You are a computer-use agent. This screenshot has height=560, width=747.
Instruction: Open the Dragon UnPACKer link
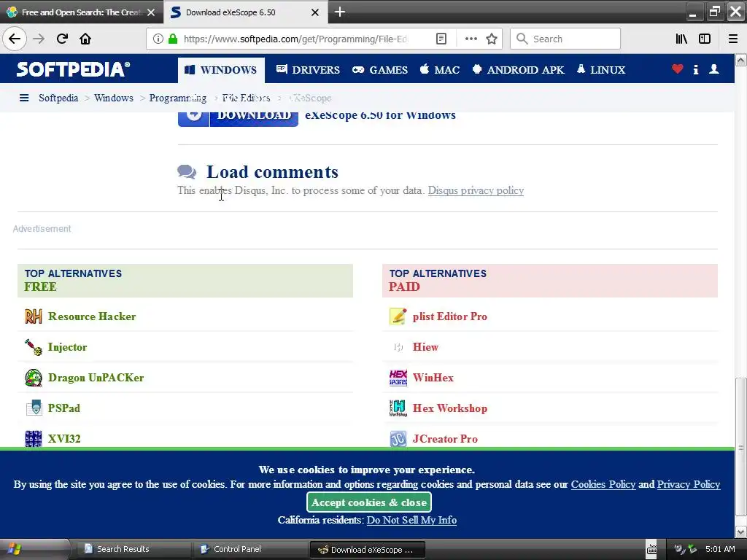click(x=96, y=378)
